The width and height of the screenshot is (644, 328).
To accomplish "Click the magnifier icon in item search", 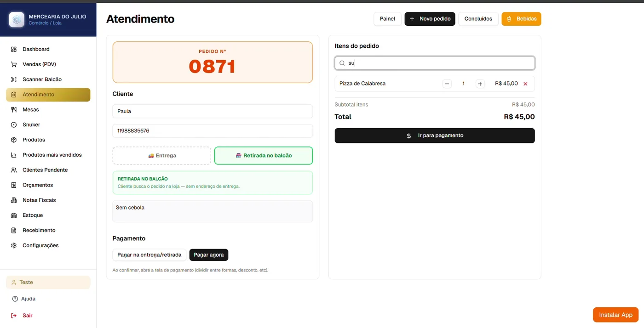I will [342, 63].
